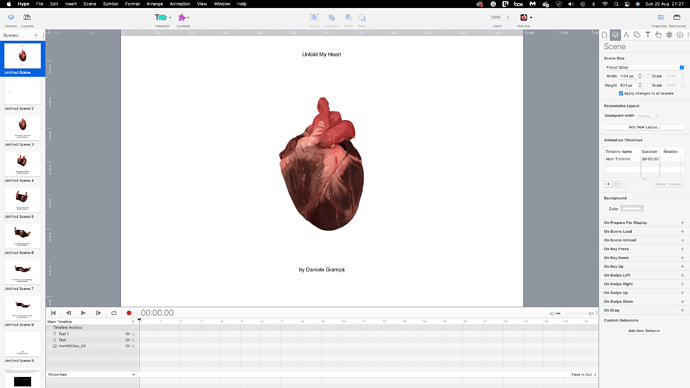Lock the heart600px_00 layer
The image size is (690, 388).
point(133,346)
